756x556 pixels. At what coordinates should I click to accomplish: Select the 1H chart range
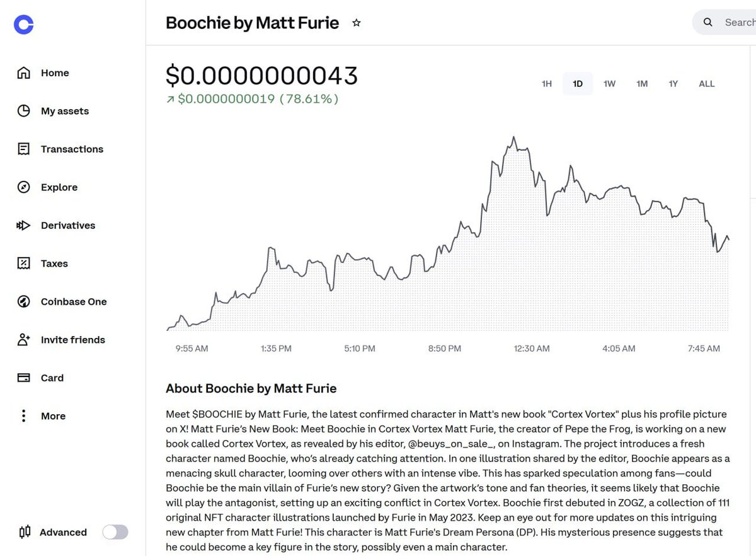[547, 84]
